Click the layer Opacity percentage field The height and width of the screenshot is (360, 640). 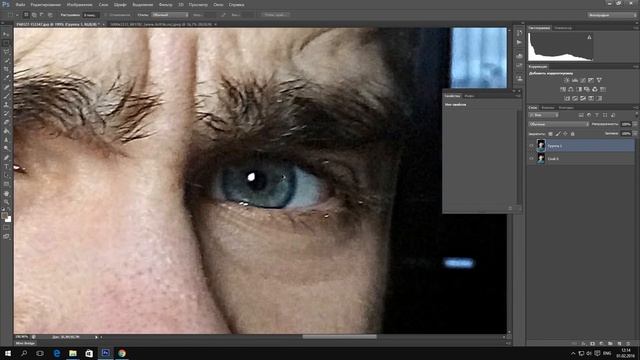click(x=626, y=124)
